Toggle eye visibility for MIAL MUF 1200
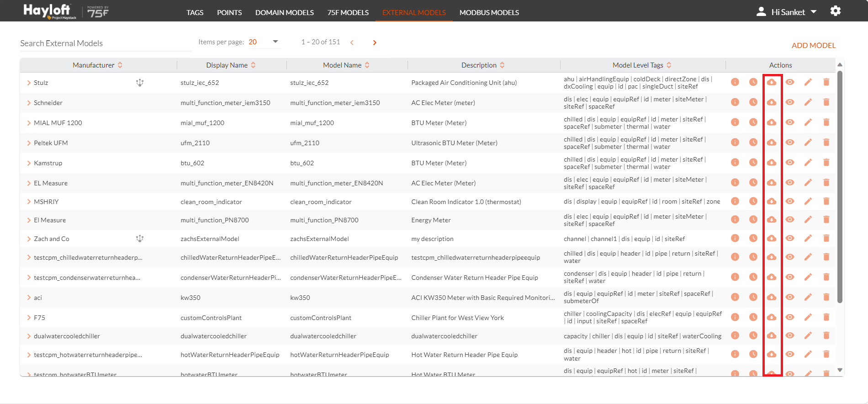This screenshot has height=404, width=868. pyautogui.click(x=790, y=122)
